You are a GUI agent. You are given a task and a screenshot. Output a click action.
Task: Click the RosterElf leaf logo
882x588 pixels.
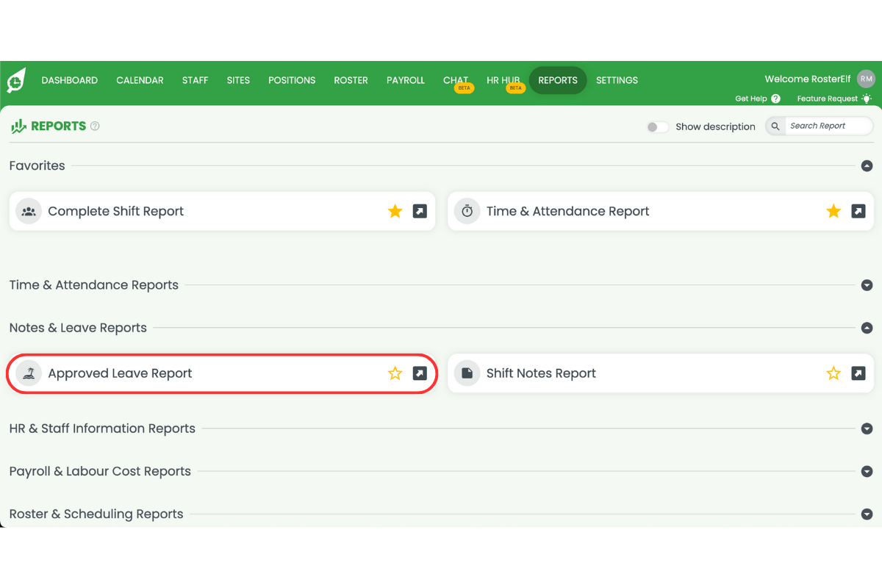pyautogui.click(x=15, y=81)
